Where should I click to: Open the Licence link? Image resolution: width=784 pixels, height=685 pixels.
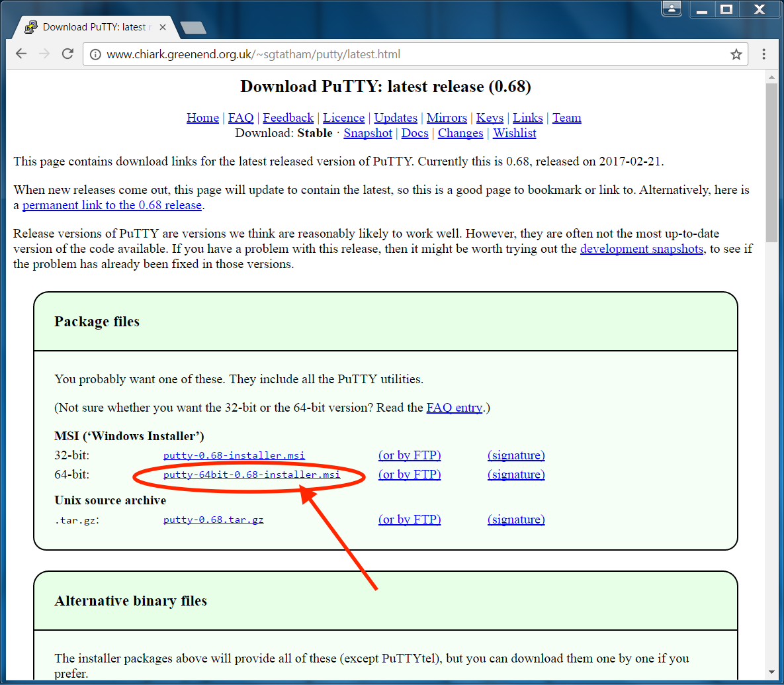pos(343,118)
